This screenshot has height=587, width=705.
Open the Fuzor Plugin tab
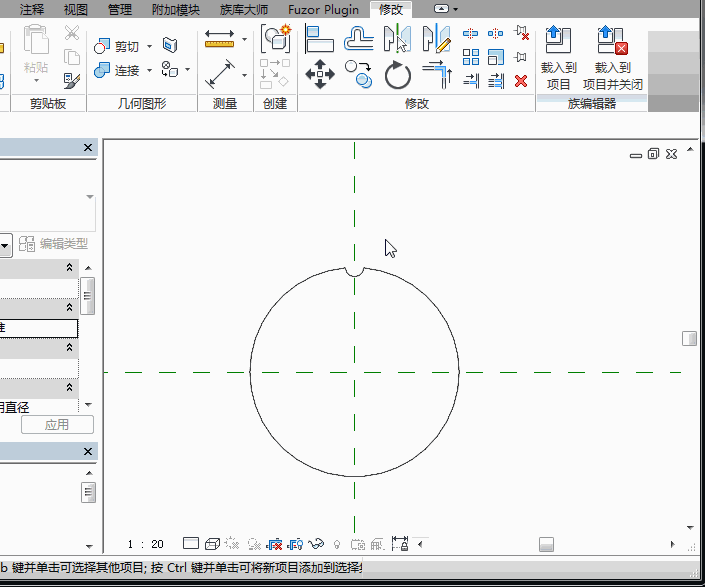click(323, 9)
